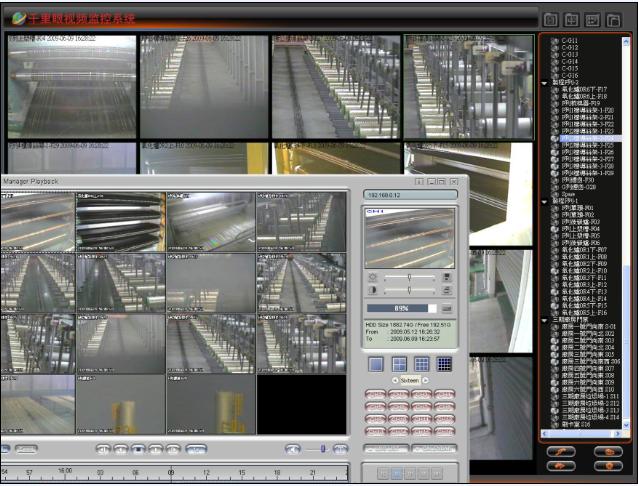
Task: Click the contrast half-circle icon
Action: (372, 290)
